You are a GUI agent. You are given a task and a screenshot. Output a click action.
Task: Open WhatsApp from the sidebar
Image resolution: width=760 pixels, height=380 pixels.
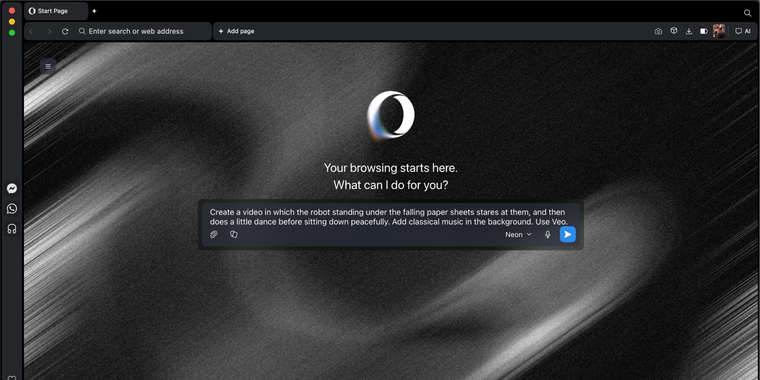(12, 208)
